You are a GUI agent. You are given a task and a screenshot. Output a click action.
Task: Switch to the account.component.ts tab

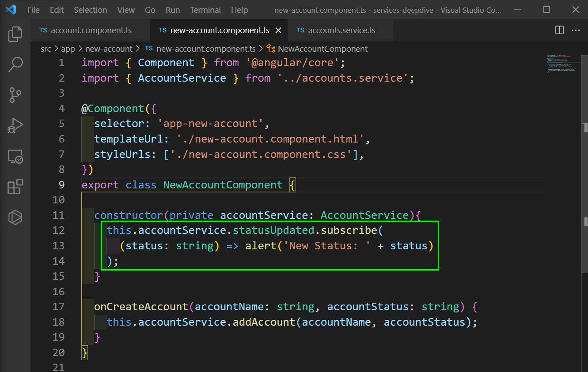[x=91, y=30]
